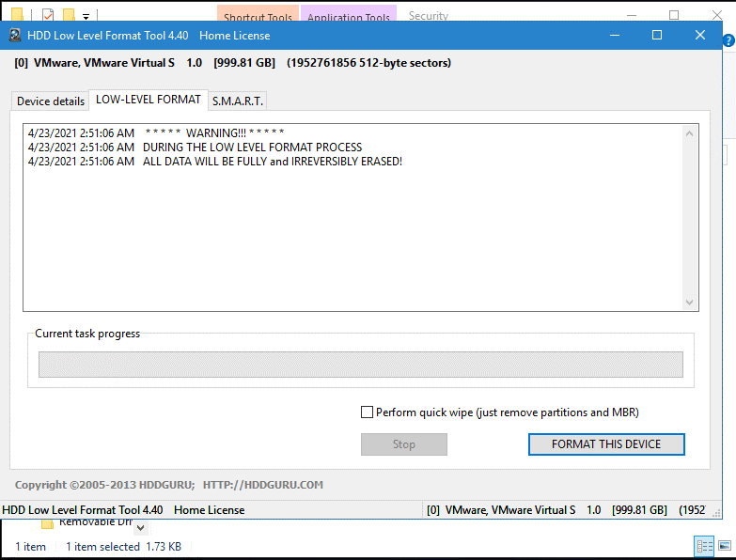The image size is (736, 560).
Task: Select the LOW-LEVEL FORMAT tab
Action: (x=149, y=100)
